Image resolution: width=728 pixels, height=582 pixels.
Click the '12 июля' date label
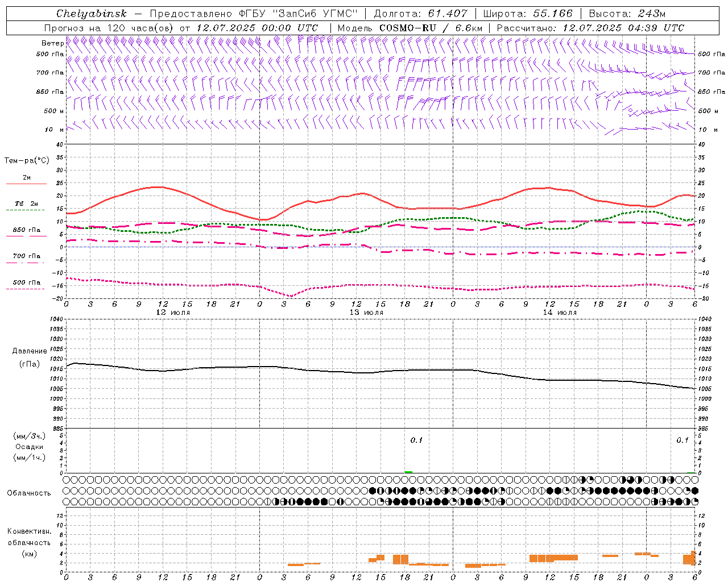(x=173, y=312)
